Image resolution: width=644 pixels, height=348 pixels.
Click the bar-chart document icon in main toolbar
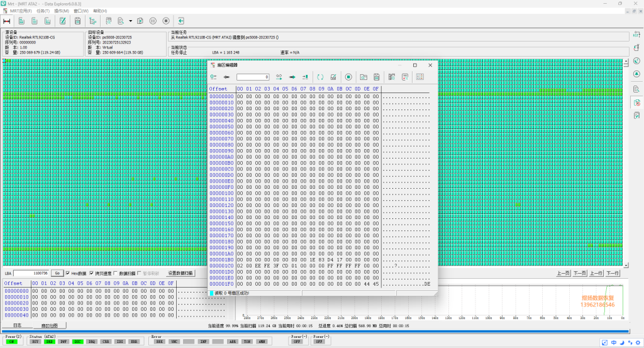coord(48,21)
